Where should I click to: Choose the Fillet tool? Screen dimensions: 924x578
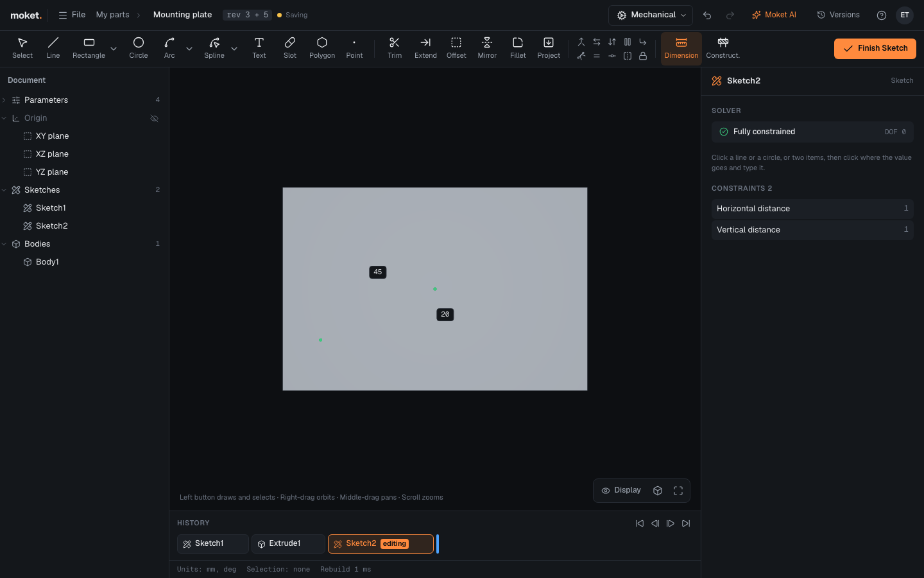518,48
